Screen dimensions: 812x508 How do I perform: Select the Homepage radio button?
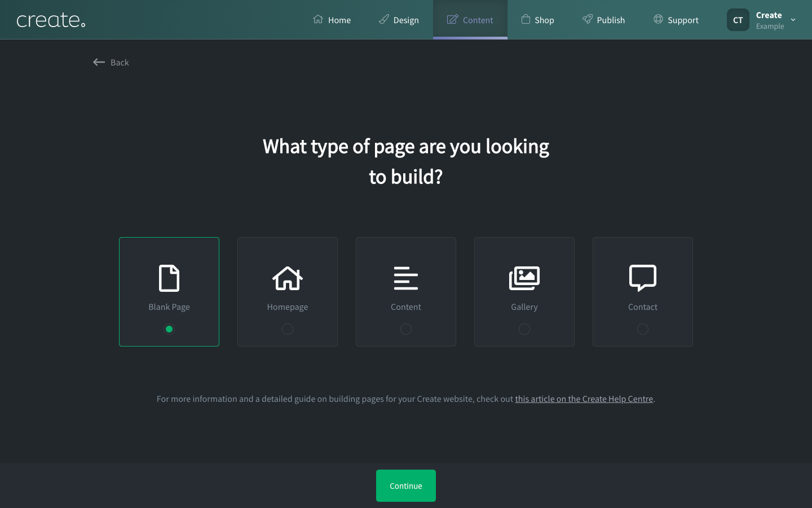288,329
